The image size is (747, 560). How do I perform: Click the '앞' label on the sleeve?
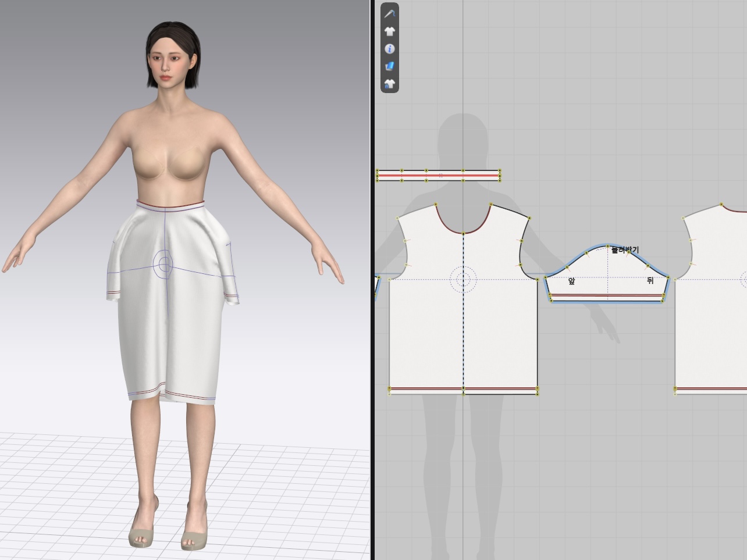click(571, 281)
